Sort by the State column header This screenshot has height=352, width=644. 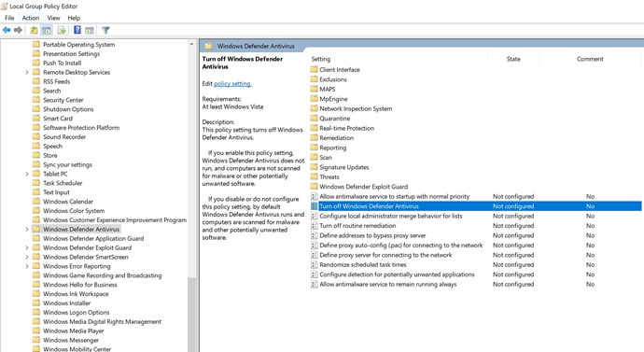[513, 59]
